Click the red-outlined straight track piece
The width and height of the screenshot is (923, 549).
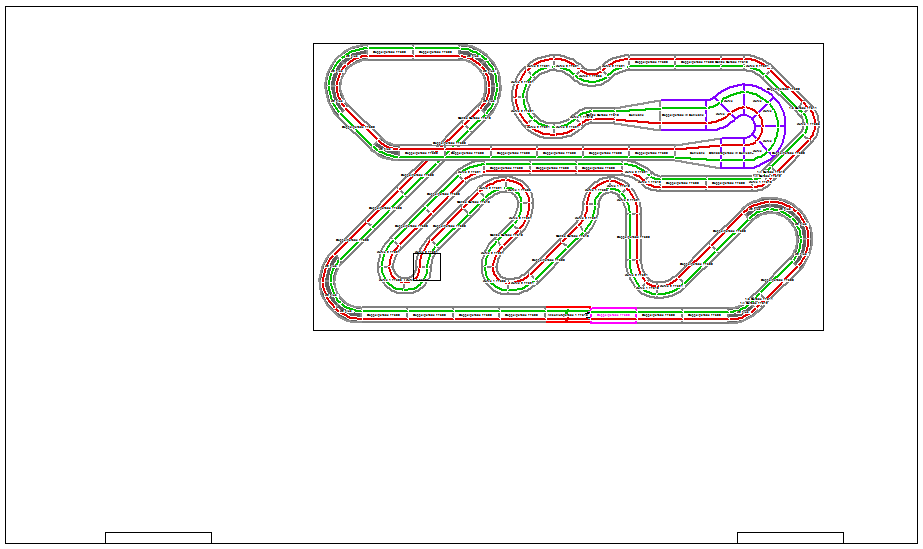tap(568, 315)
